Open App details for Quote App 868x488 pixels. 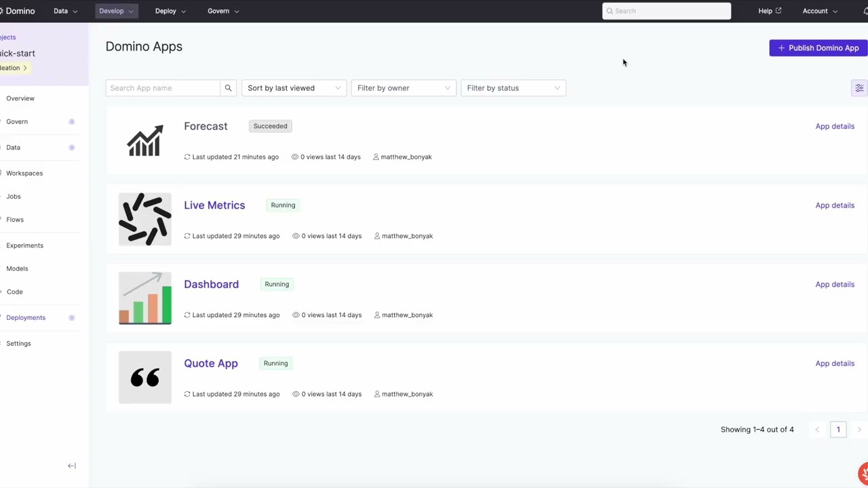point(835,363)
